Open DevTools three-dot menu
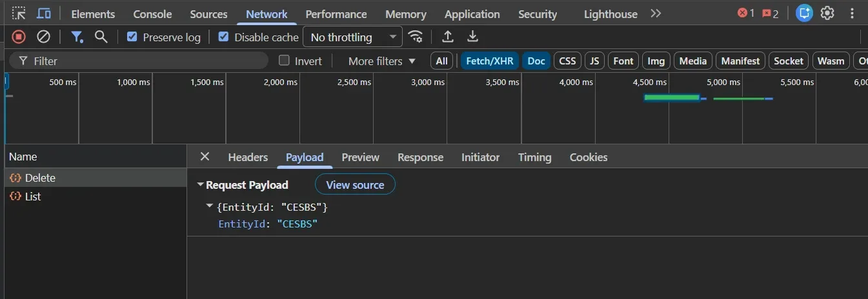 click(853, 14)
